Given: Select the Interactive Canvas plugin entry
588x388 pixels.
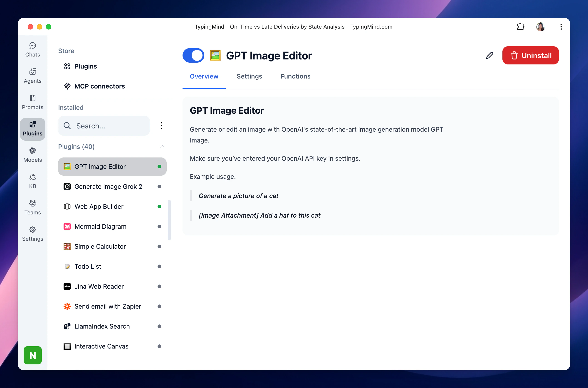Looking at the screenshot, I should pos(112,346).
